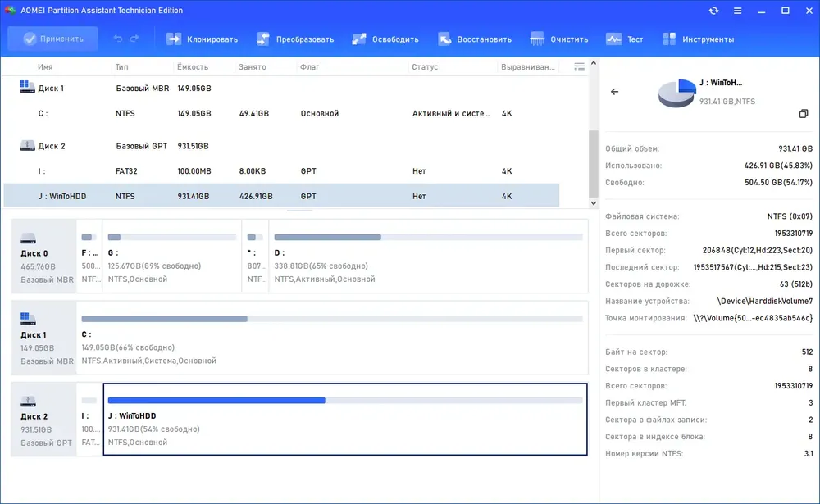Screen dimensions: 820x504
Task: Open the Клонировать clone tool
Action: click(202, 39)
